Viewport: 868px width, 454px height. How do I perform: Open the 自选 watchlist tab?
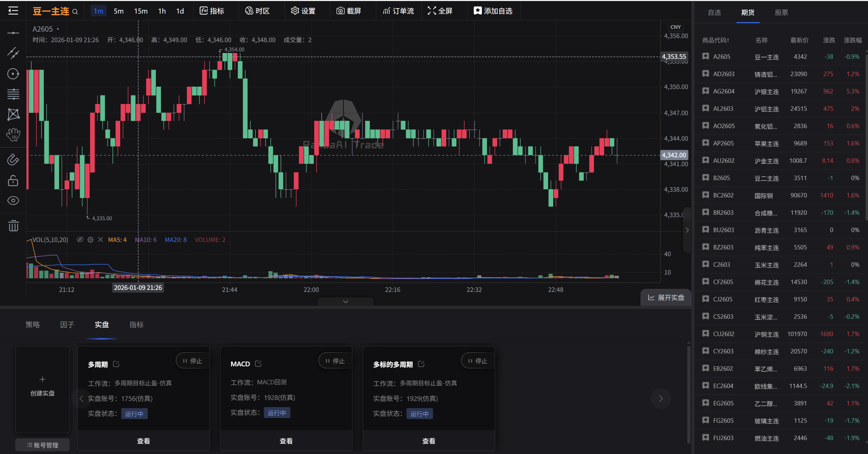[x=714, y=13]
